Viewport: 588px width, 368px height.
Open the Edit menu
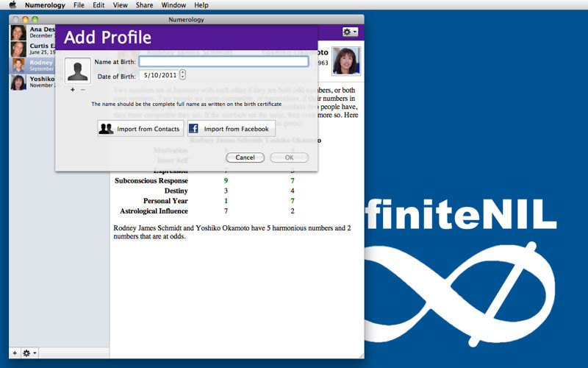click(98, 5)
